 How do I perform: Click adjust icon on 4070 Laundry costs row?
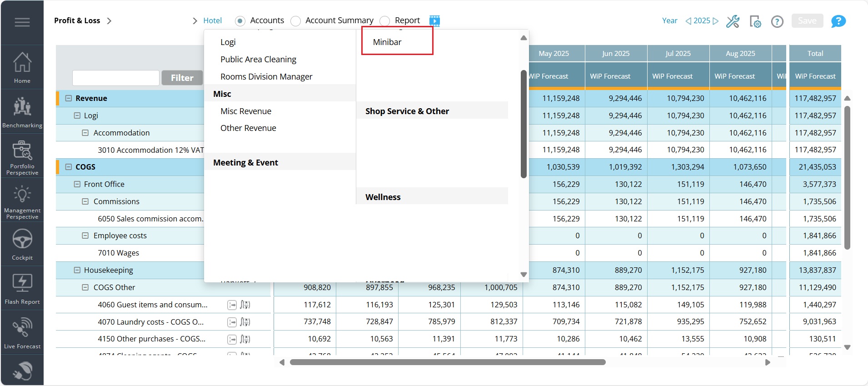point(245,322)
